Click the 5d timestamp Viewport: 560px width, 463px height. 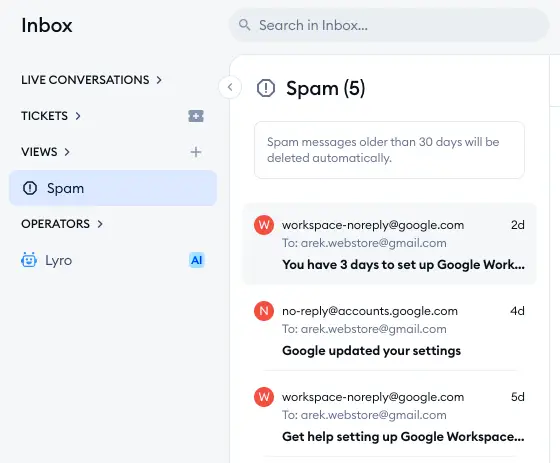coord(518,397)
